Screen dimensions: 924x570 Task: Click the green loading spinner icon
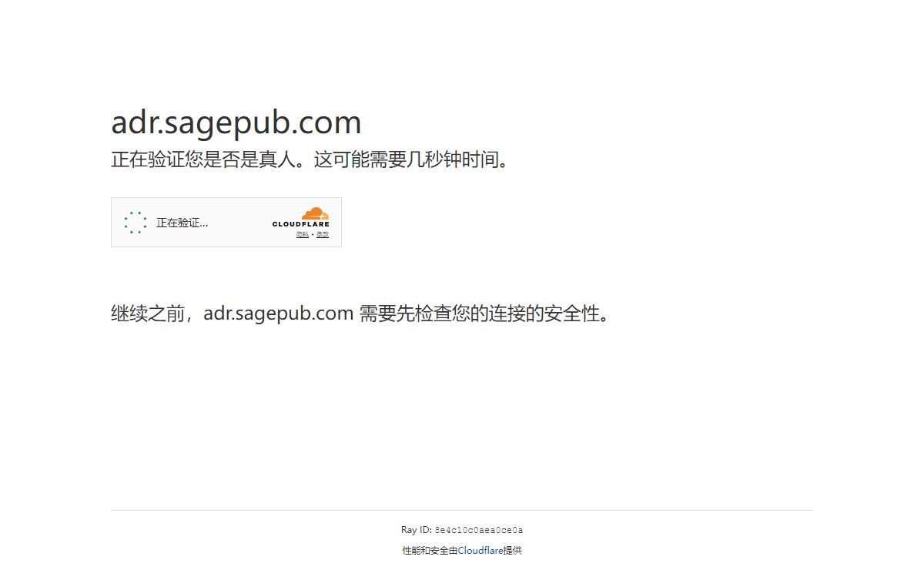(136, 223)
